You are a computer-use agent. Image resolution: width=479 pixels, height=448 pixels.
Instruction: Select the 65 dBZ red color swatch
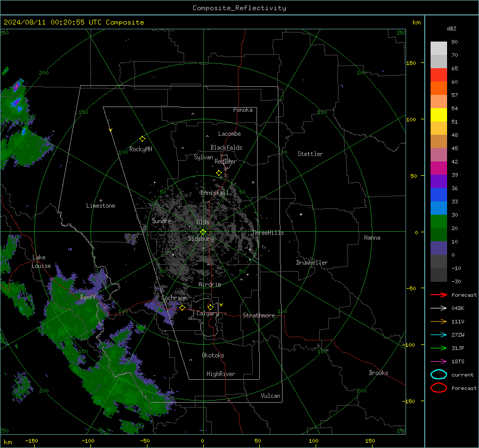(x=439, y=75)
